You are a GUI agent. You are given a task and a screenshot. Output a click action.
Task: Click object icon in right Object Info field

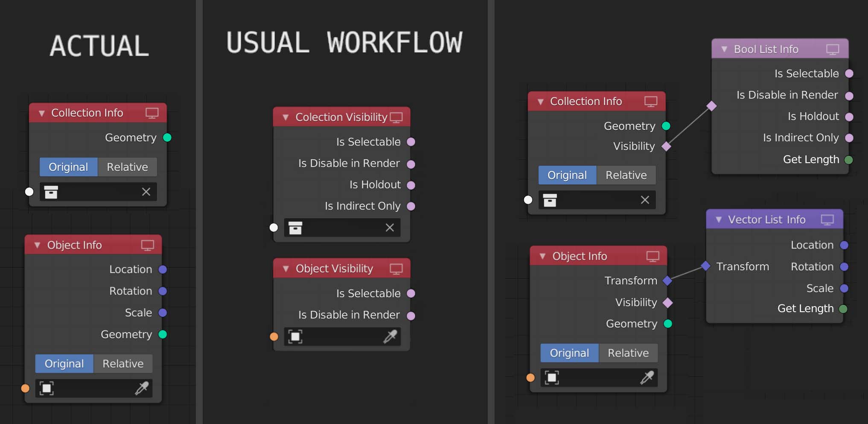(x=552, y=377)
